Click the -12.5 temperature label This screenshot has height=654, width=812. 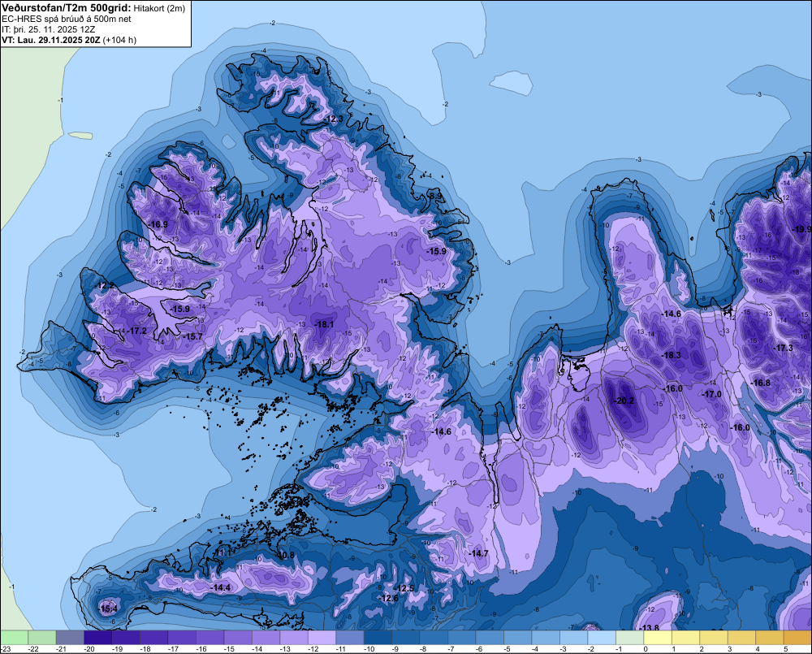pyautogui.click(x=404, y=588)
